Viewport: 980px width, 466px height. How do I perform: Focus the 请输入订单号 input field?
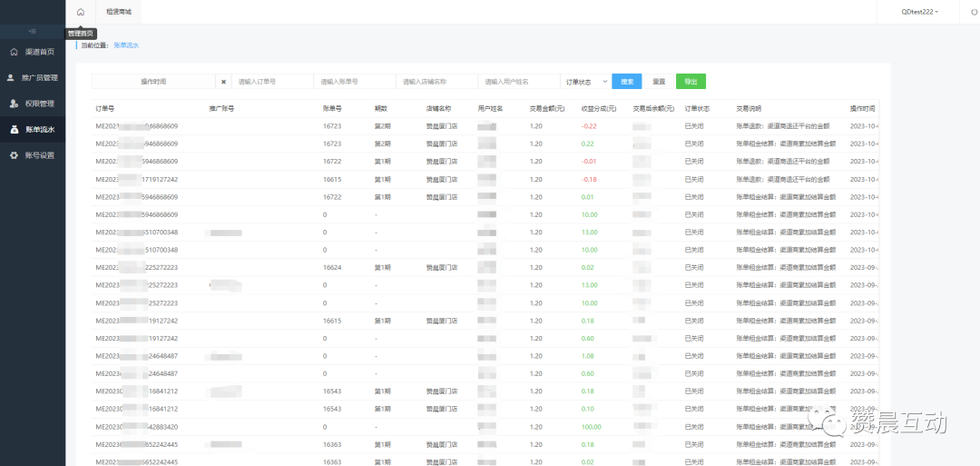[x=272, y=82]
